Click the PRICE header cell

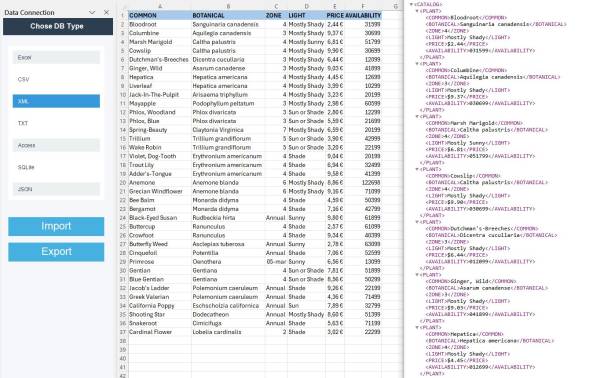click(x=335, y=15)
